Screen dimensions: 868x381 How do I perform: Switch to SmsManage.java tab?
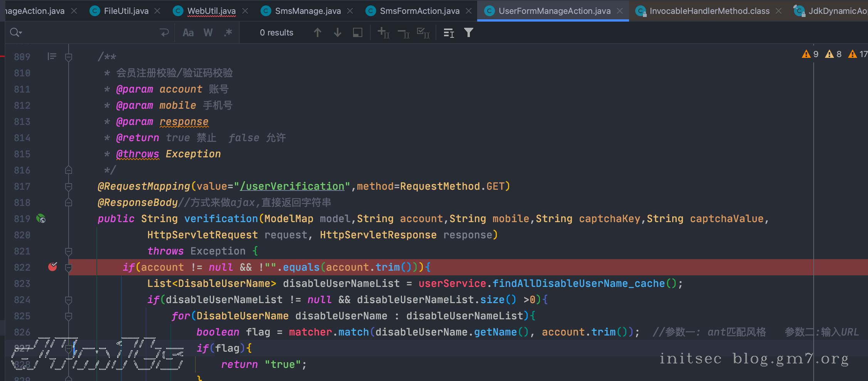(x=308, y=11)
